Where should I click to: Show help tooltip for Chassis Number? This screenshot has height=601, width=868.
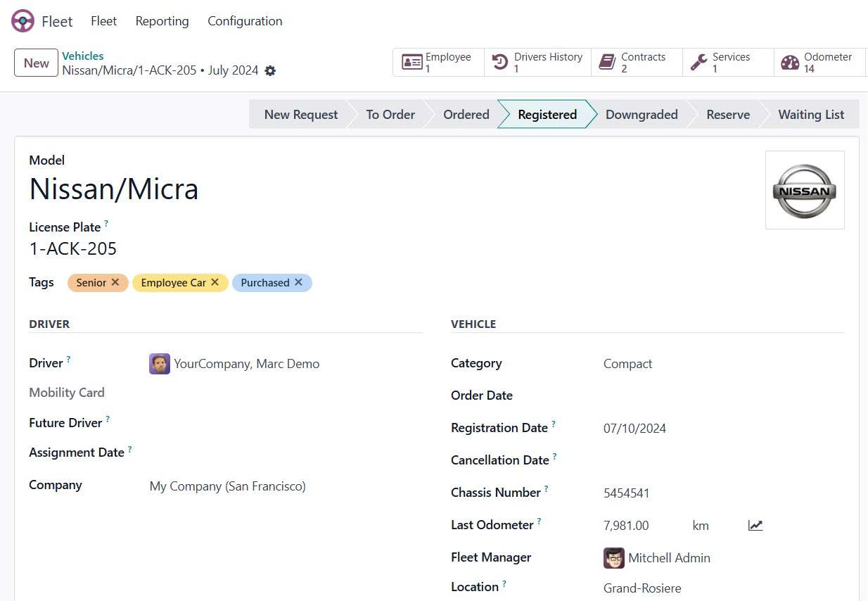click(x=546, y=488)
